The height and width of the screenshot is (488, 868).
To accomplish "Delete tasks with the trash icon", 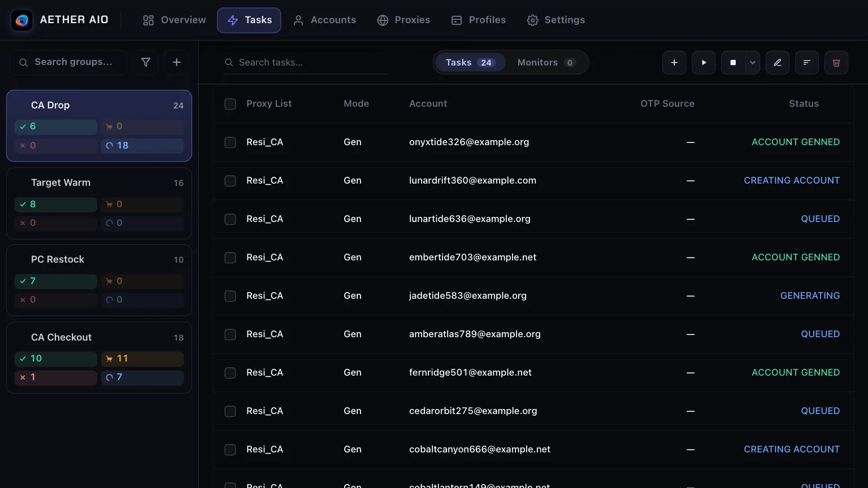I will pos(836,63).
